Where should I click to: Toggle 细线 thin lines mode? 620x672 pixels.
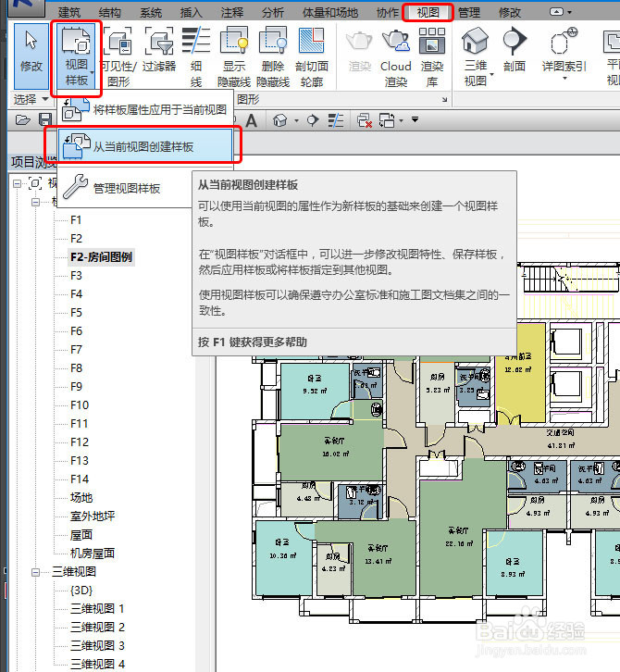(196, 56)
